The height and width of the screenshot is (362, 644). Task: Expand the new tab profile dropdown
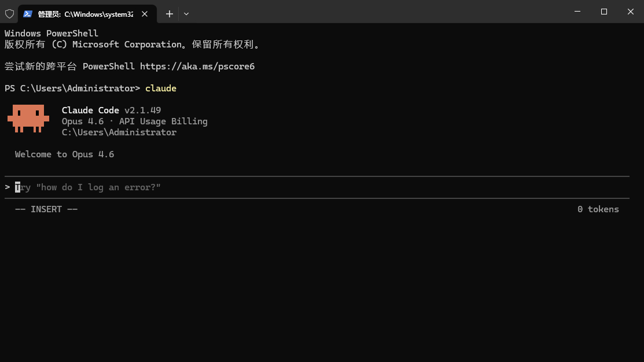tap(186, 14)
